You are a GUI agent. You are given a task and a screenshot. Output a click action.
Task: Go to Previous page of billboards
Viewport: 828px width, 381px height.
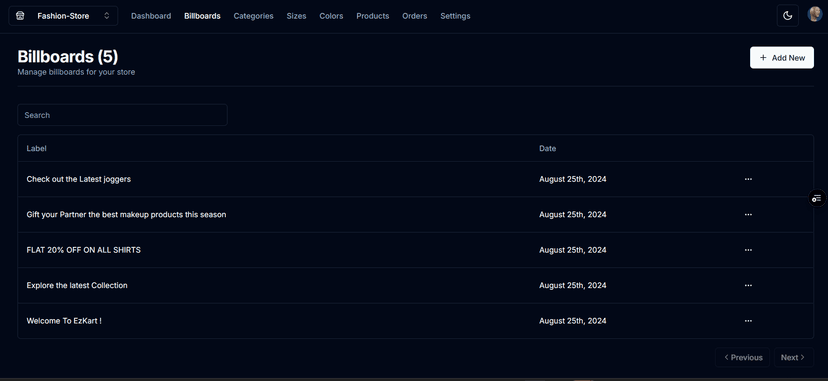click(743, 357)
